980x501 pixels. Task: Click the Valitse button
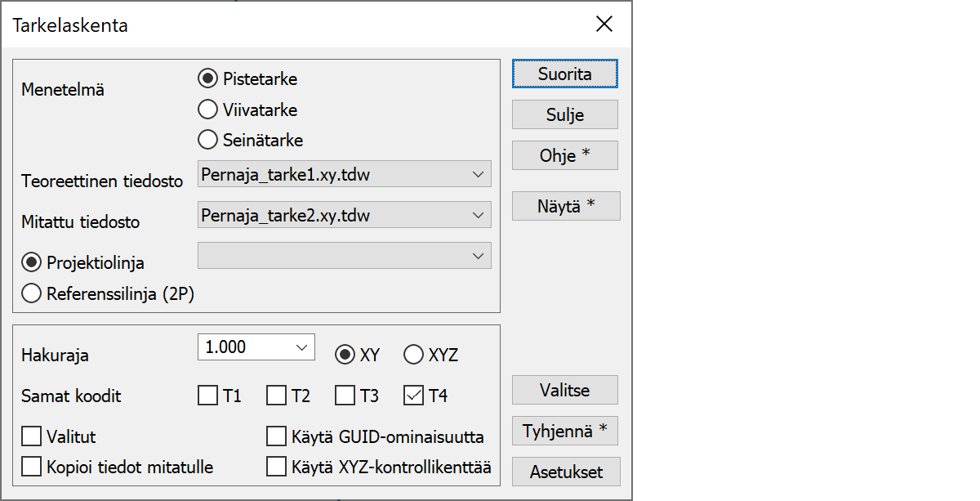[x=564, y=390]
